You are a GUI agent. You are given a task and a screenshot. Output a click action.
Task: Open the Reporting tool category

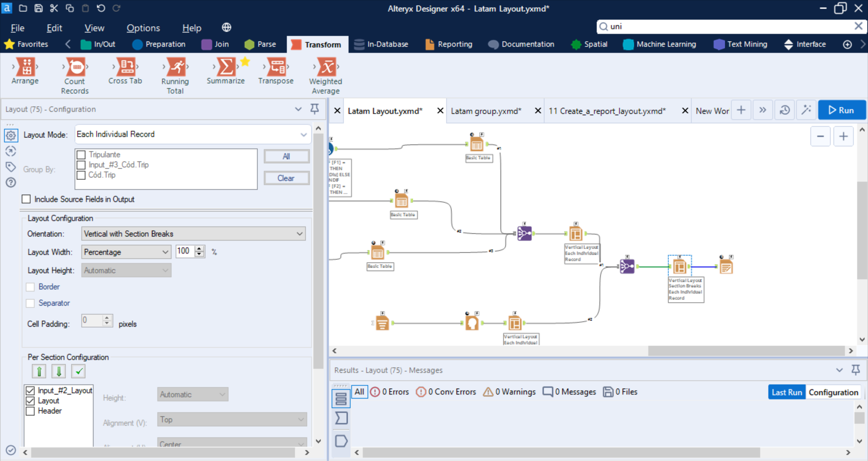click(x=448, y=44)
